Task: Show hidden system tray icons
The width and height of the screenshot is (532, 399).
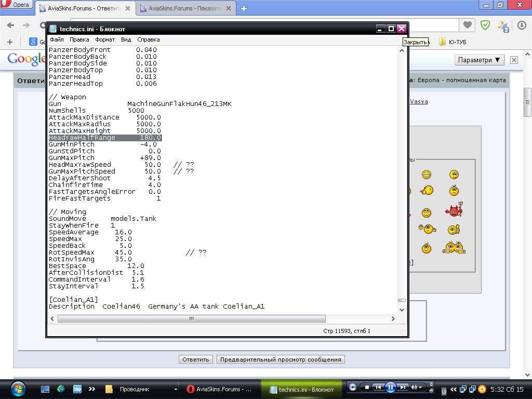Action: pyautogui.click(x=453, y=389)
